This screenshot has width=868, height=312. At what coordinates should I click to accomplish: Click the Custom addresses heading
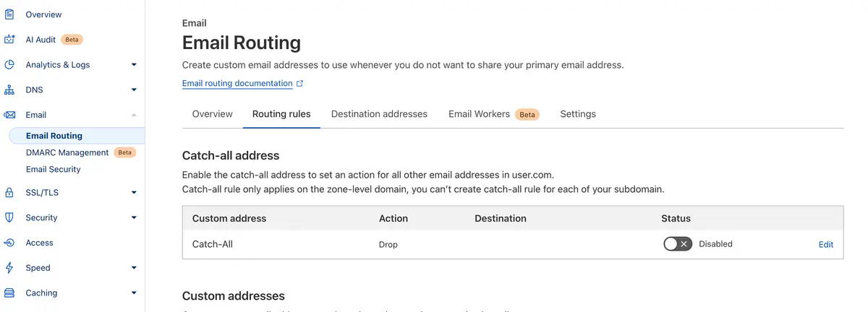tap(234, 296)
